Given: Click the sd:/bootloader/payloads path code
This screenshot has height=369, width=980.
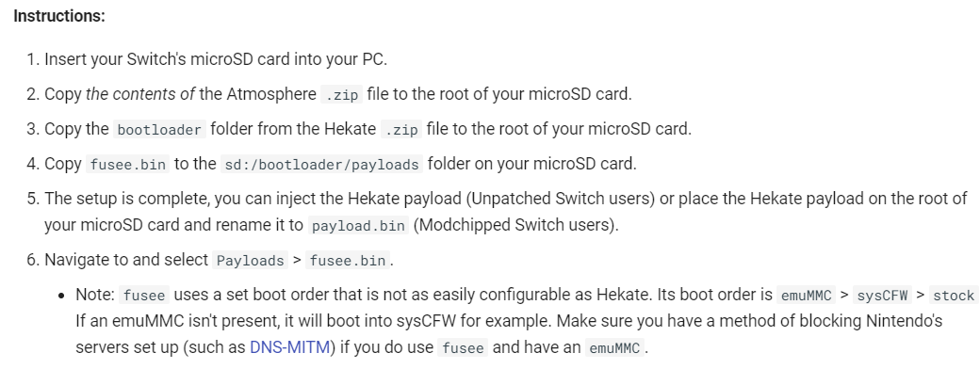Looking at the screenshot, I should [322, 165].
